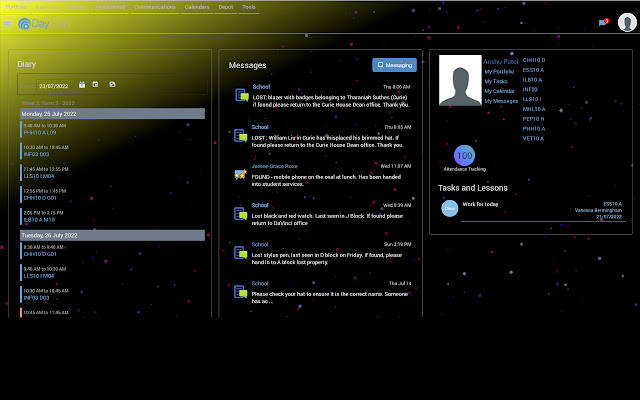Viewport: 640px width, 400px height.
Task: Open the Portfolio menu
Action: 16,7
